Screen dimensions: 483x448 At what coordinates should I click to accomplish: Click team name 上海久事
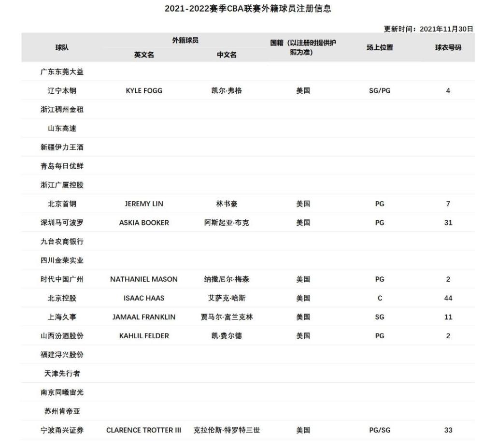click(x=62, y=317)
